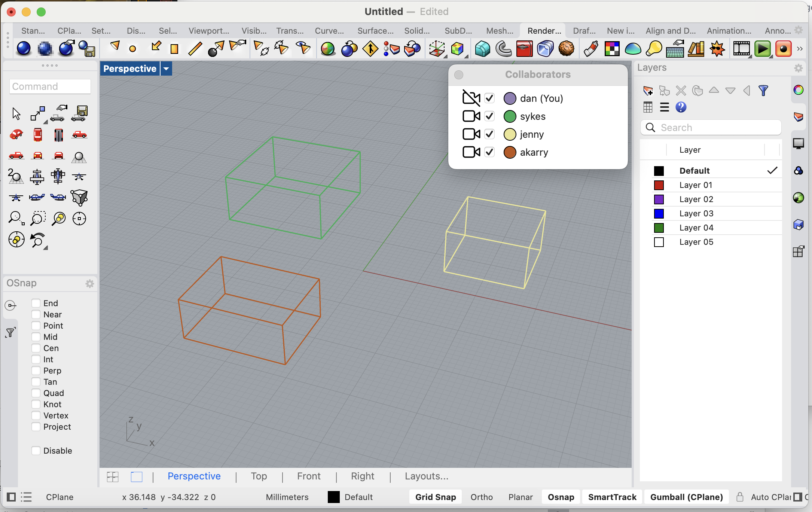Uncheck the jenny collaborator checkbox
Image resolution: width=812 pixels, height=512 pixels.
489,134
